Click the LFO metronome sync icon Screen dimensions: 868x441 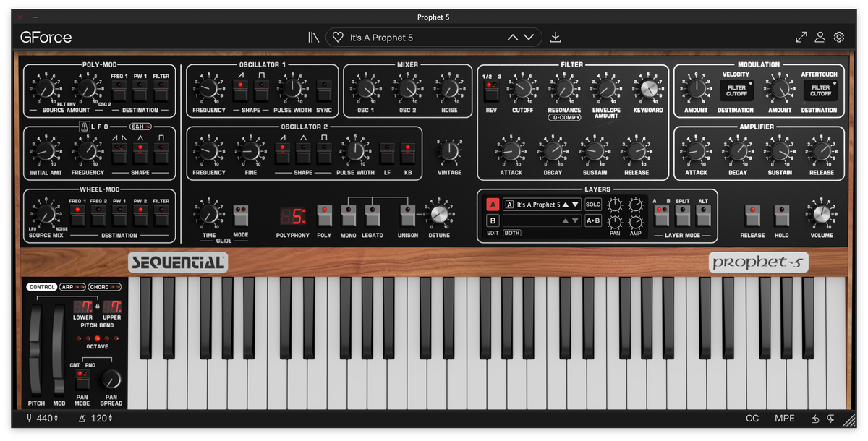pos(83,127)
